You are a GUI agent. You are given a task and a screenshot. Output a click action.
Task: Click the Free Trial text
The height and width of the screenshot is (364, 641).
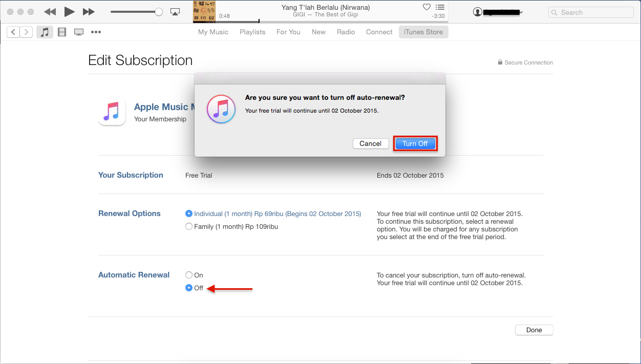point(199,175)
